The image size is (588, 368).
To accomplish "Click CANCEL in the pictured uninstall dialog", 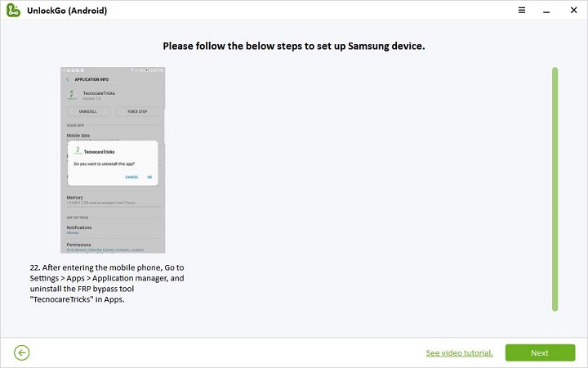I will (x=131, y=177).
